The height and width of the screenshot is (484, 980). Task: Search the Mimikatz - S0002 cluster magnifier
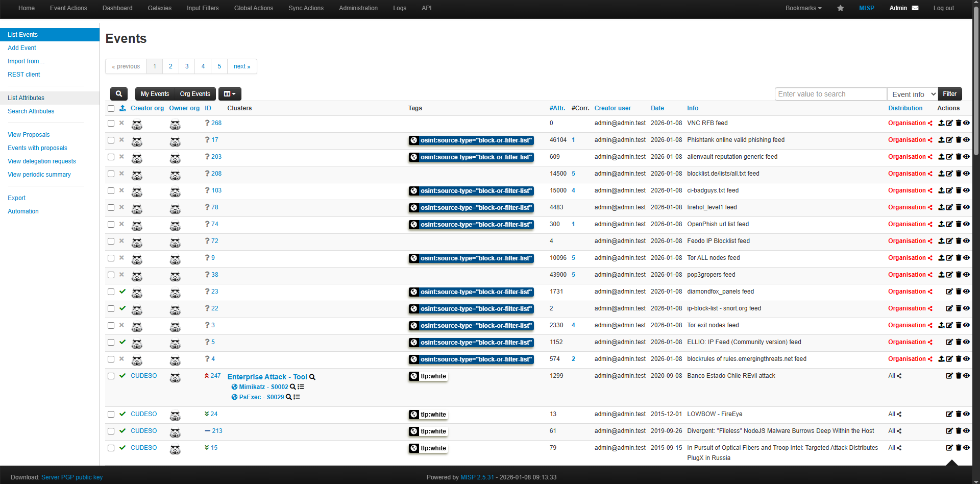pos(292,387)
